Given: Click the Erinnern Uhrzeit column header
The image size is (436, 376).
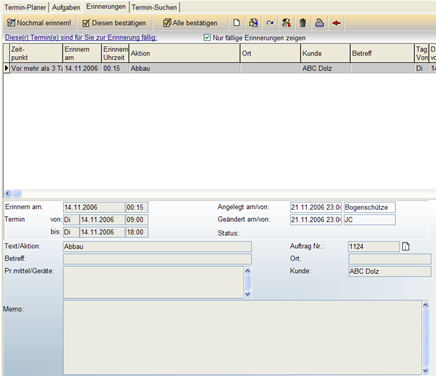Looking at the screenshot, I should point(115,53).
